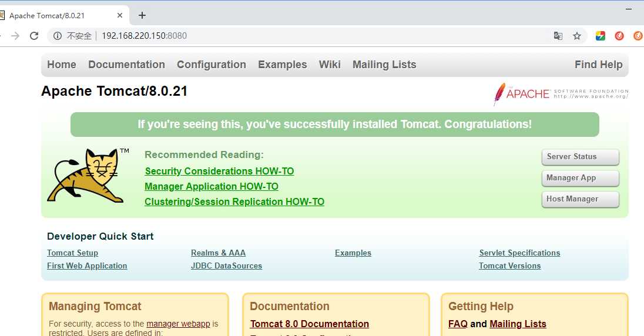Open Security Considerations HOW-TO link
This screenshot has width=644, height=336.
click(x=219, y=171)
